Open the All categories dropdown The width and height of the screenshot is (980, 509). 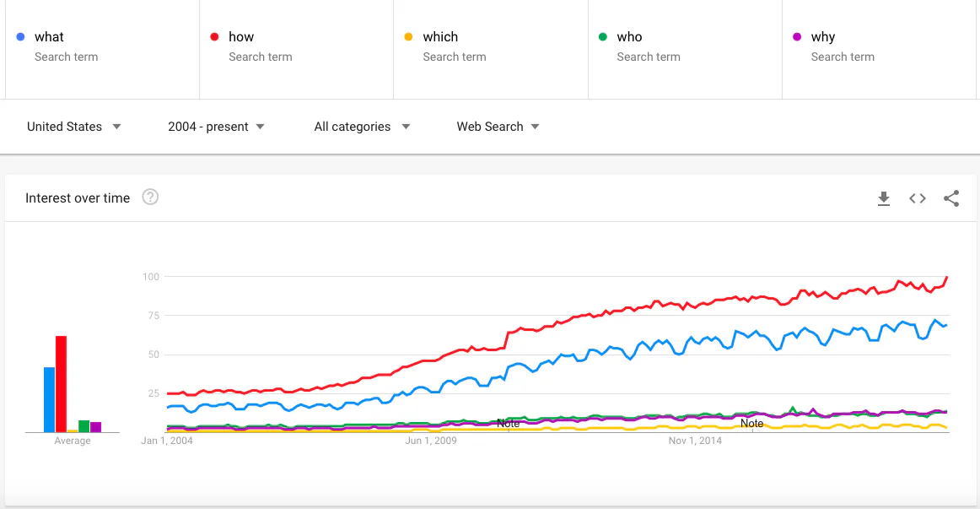[362, 127]
